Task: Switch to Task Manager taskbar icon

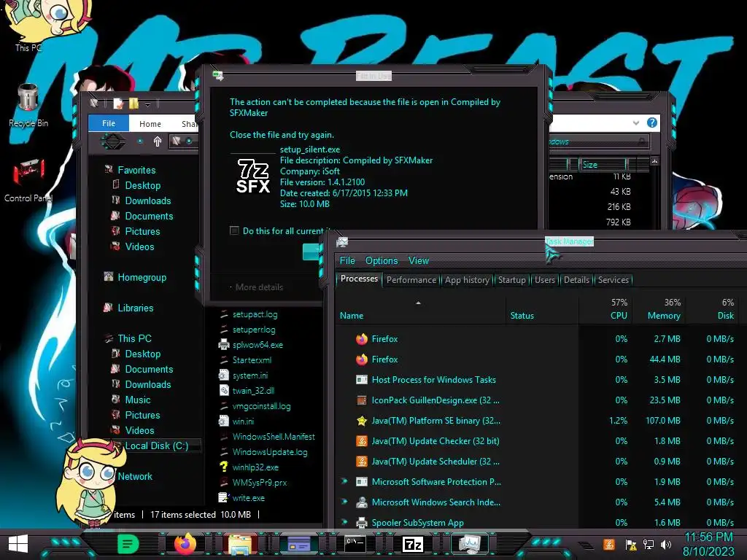Action: click(470, 544)
